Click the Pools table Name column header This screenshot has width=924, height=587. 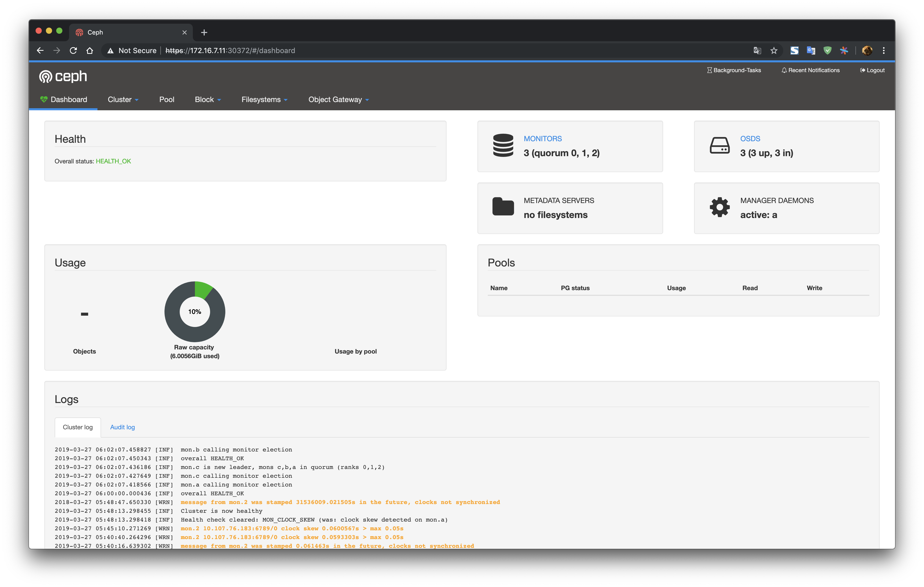click(x=499, y=288)
